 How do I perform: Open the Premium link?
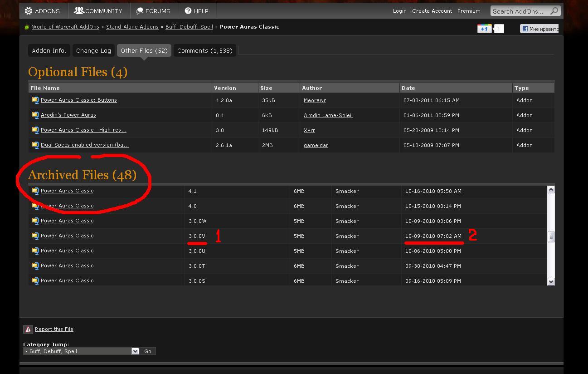click(x=469, y=11)
